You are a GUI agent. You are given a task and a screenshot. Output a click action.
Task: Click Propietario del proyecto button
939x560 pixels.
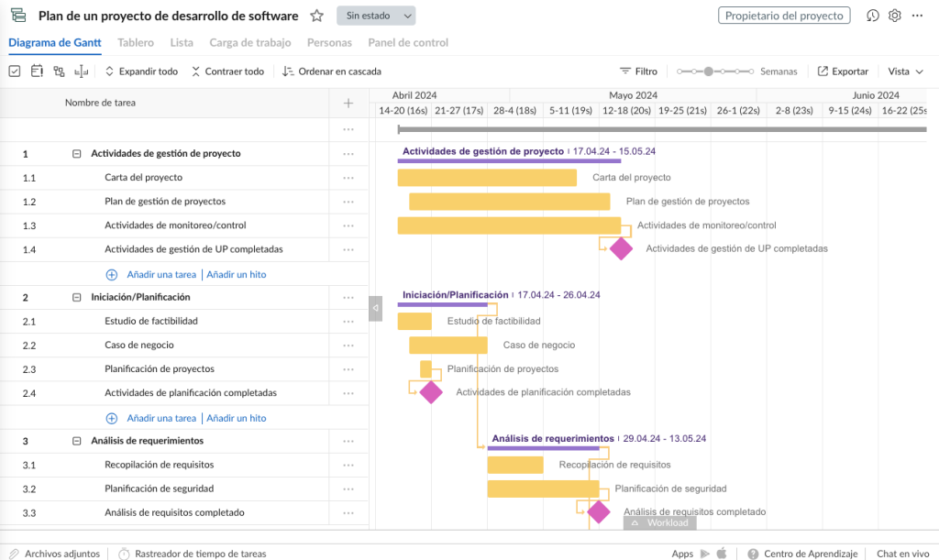(784, 16)
